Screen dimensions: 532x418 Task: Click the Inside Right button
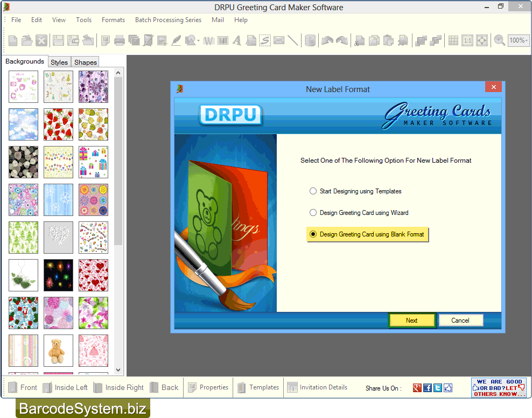[x=118, y=387]
